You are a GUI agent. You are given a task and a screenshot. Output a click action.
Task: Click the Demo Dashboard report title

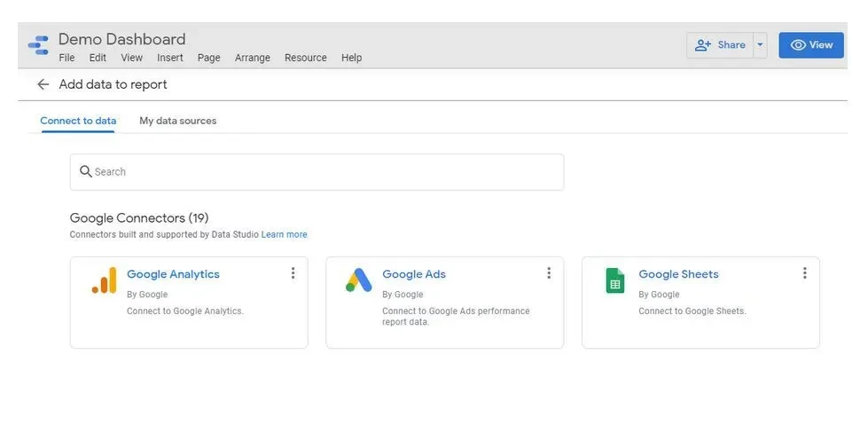coord(121,39)
